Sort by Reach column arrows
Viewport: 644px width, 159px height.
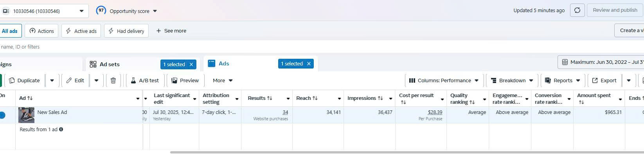[315, 98]
